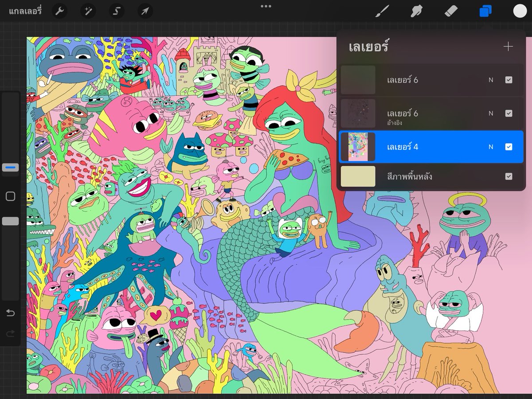Image resolution: width=532 pixels, height=399 pixels.
Task: Tap the beige background color swatch
Action: coord(358,176)
